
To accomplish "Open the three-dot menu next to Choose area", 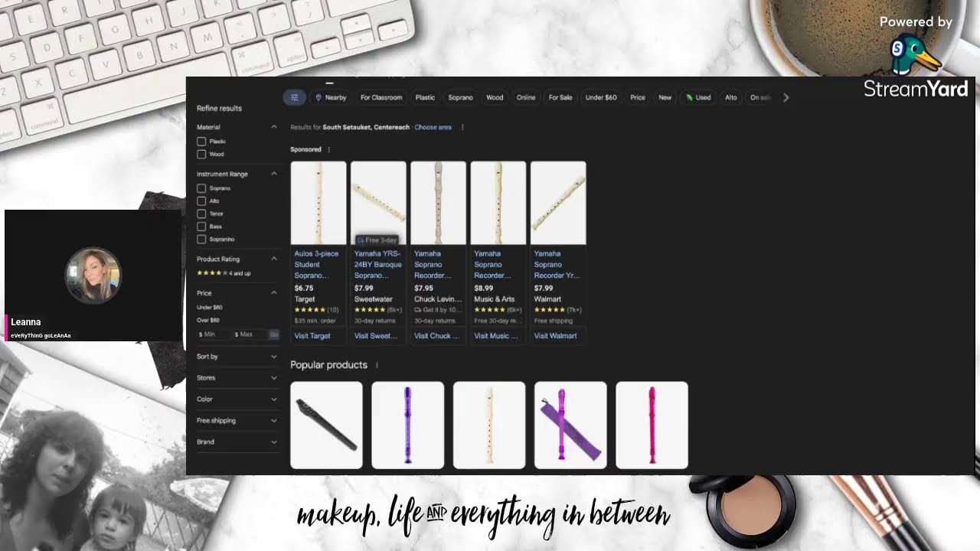I will tap(462, 127).
